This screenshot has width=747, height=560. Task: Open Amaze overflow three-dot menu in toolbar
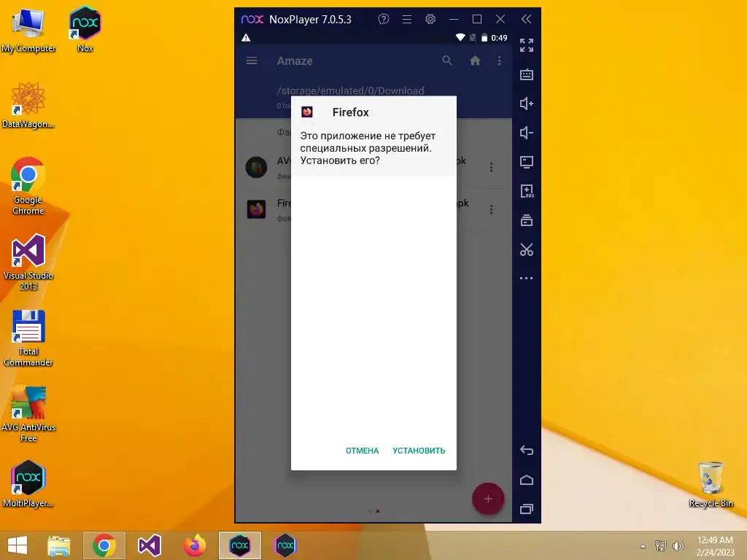499,61
